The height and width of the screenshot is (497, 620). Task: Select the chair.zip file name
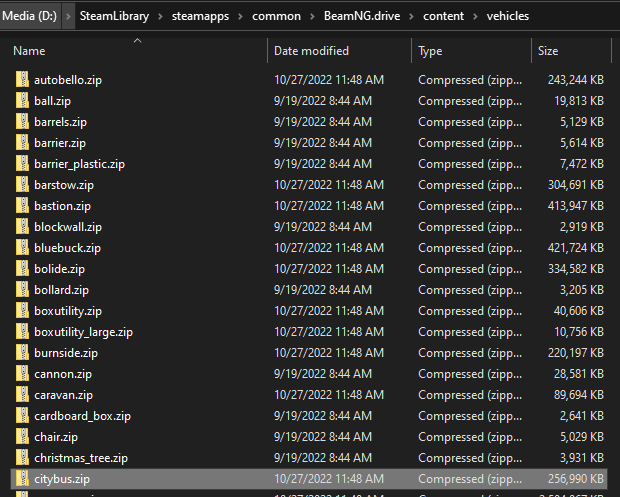pos(56,437)
